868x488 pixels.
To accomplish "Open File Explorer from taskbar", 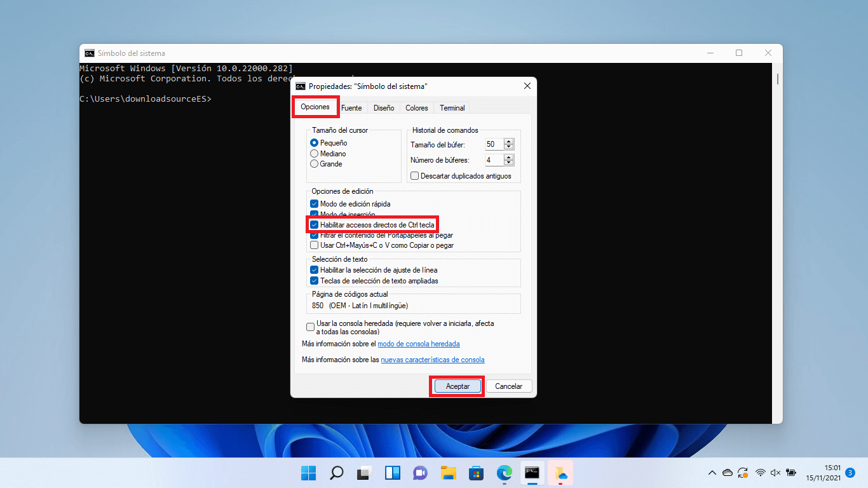I will point(449,473).
